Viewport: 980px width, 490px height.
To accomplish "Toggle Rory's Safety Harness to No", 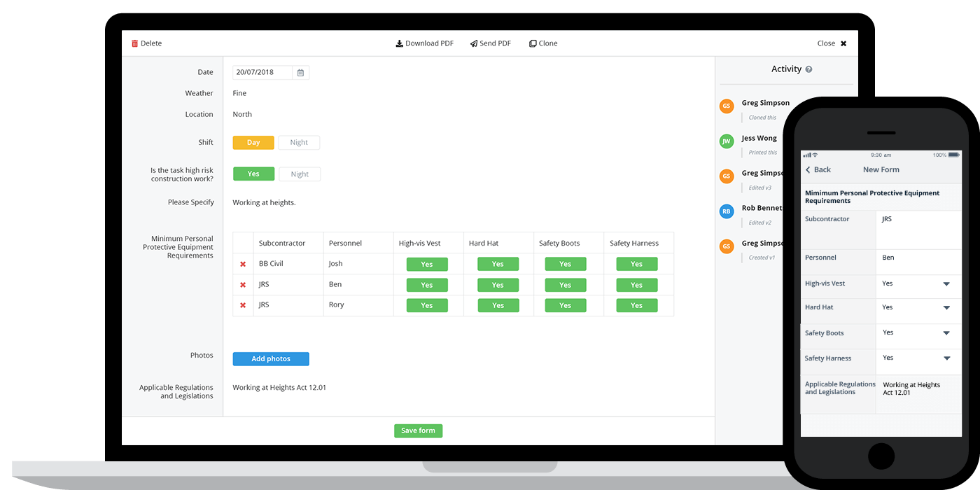I will click(x=636, y=305).
